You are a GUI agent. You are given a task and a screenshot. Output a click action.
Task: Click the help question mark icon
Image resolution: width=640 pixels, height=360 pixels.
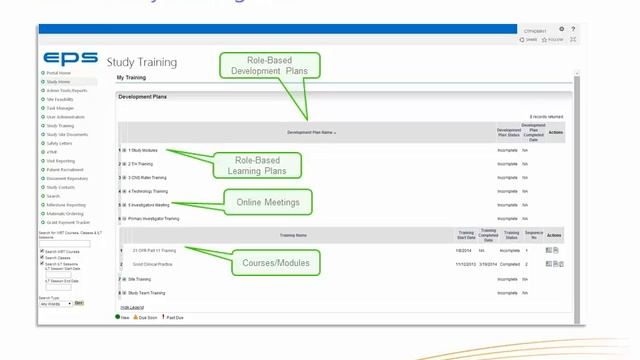click(x=573, y=29)
